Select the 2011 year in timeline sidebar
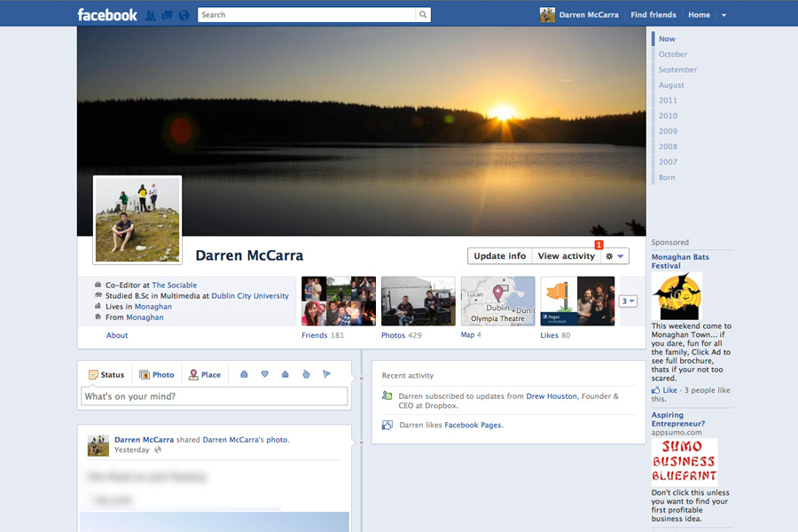798x532 pixels. [668, 100]
